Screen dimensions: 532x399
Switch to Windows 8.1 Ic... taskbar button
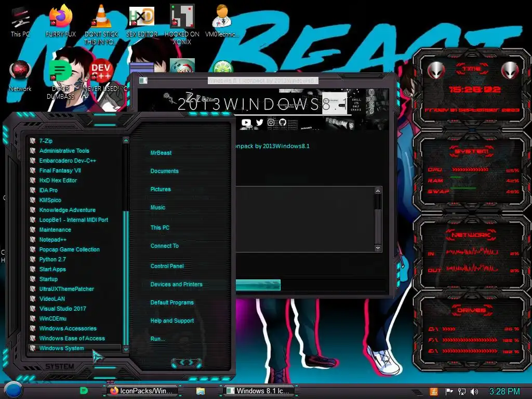tap(260, 391)
